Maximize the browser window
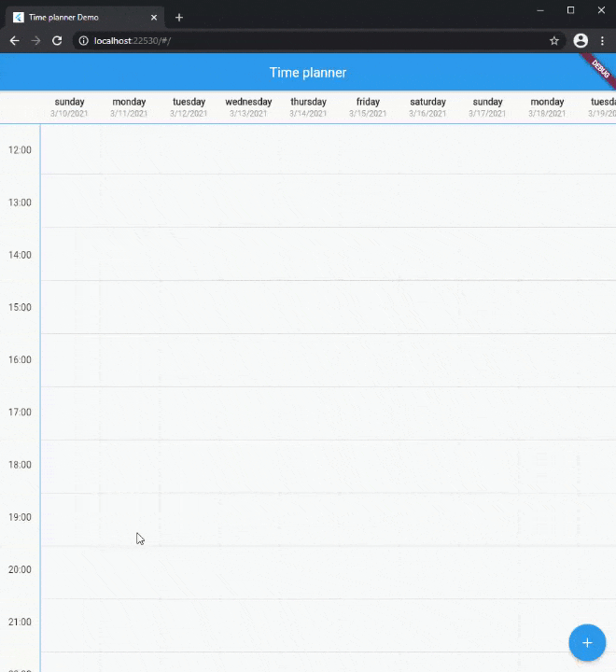This screenshot has height=672, width=616. (570, 10)
